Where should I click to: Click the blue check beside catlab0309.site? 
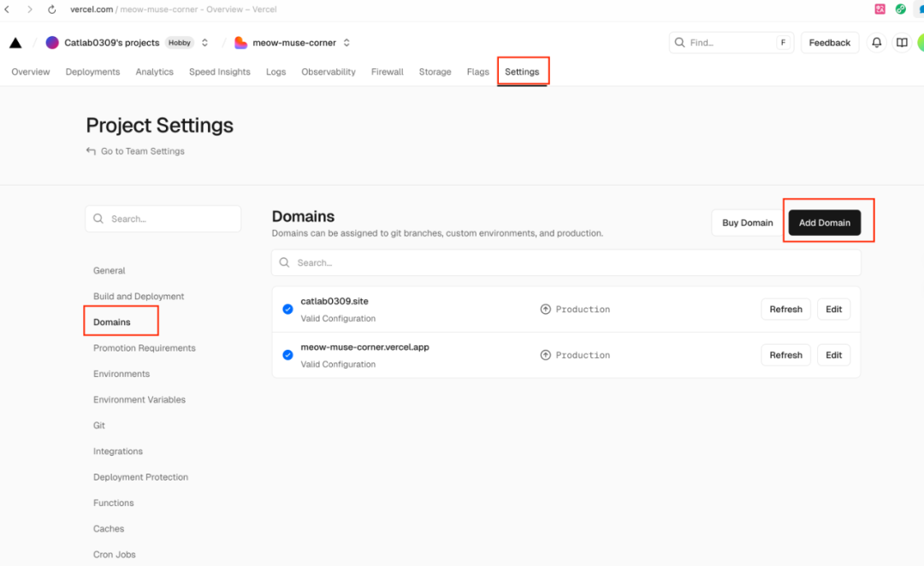coord(287,310)
